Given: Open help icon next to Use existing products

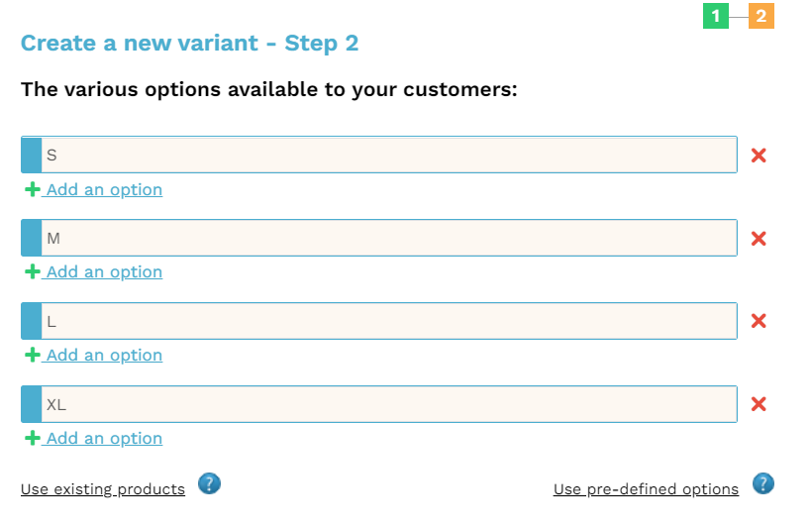Looking at the screenshot, I should point(209,483).
